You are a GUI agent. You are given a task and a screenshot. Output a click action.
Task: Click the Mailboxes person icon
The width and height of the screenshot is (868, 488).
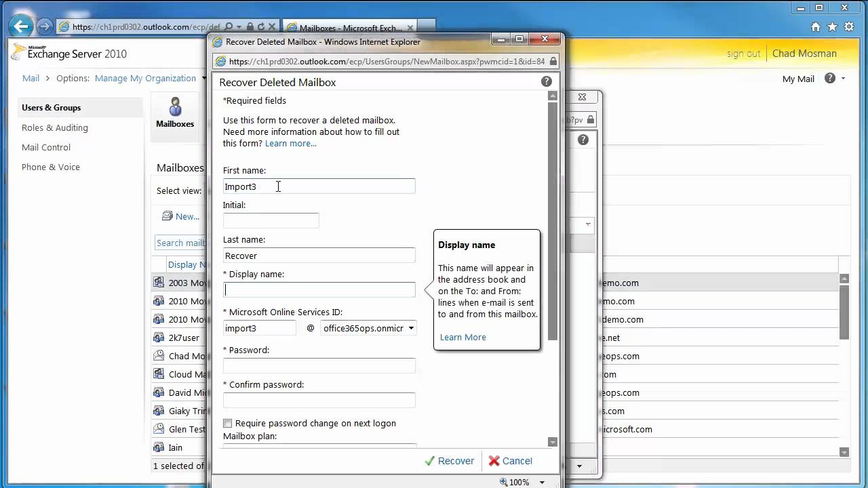click(x=176, y=106)
